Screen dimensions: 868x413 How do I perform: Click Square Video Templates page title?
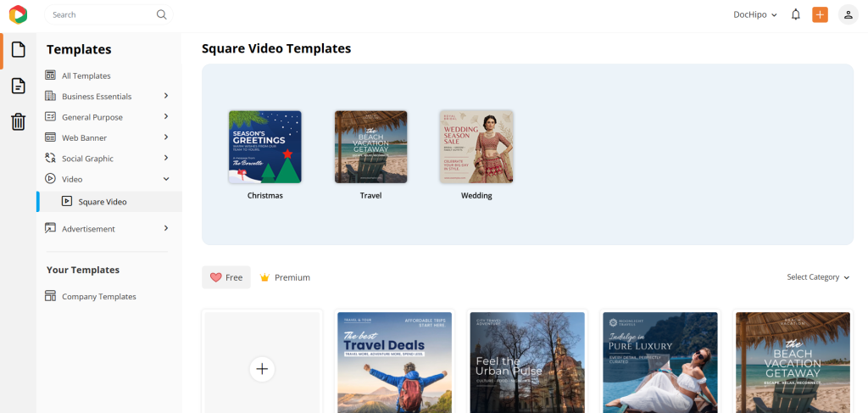click(276, 48)
